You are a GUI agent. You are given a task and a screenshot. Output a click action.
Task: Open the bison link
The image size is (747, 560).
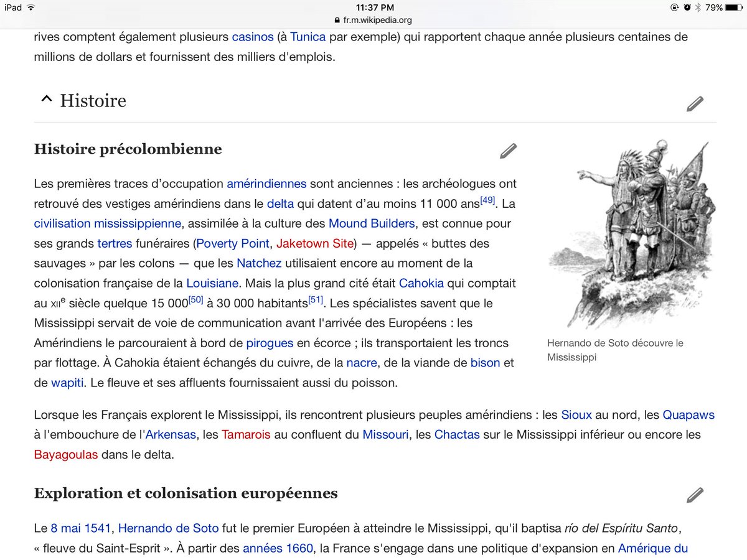pos(486,363)
